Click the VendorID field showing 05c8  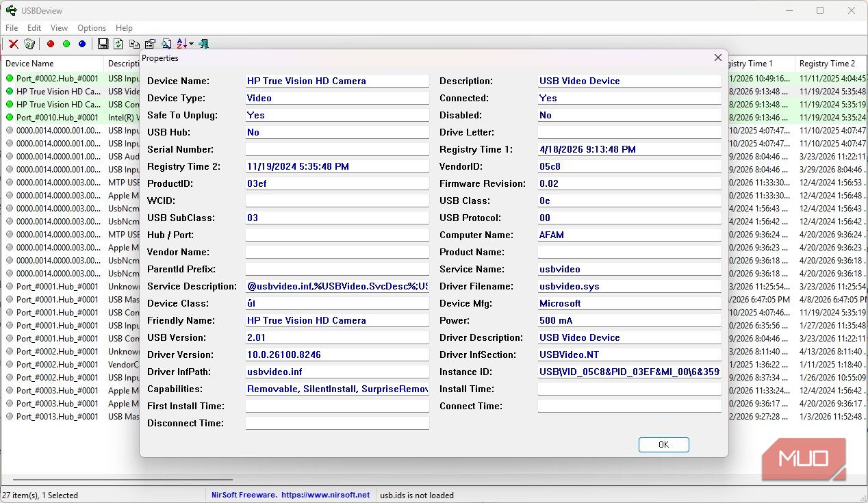630,166
